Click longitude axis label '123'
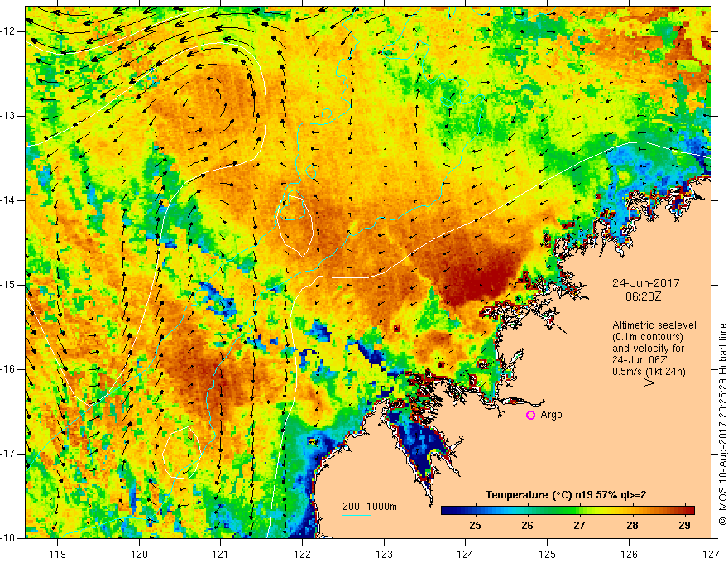This screenshot has width=728, height=563. [x=384, y=554]
